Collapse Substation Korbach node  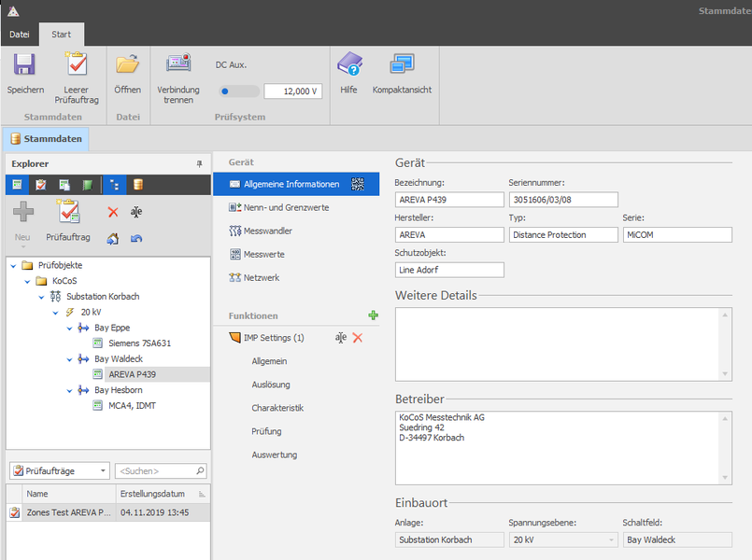pos(41,297)
